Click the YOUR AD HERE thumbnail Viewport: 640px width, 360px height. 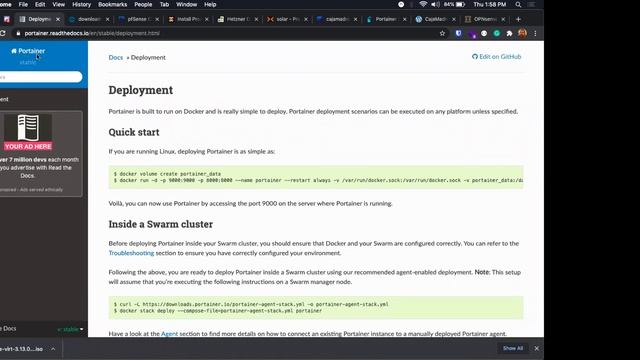pos(28,132)
